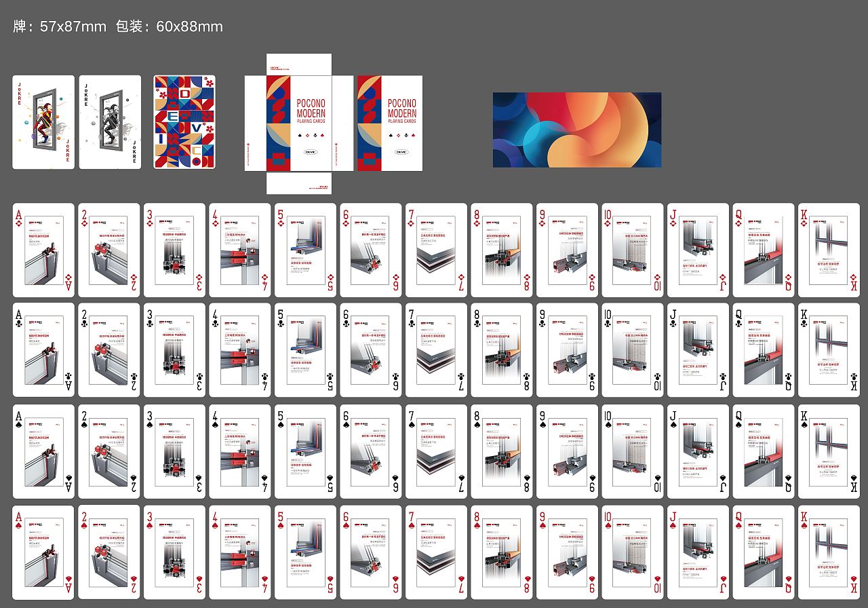Pick the 3 of Clubs card
This screenshot has height=608, width=868.
[174, 350]
